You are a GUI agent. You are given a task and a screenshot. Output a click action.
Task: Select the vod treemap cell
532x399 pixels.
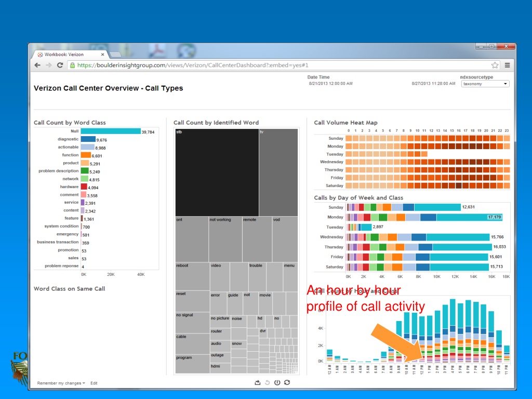pyautogui.click(x=285, y=239)
